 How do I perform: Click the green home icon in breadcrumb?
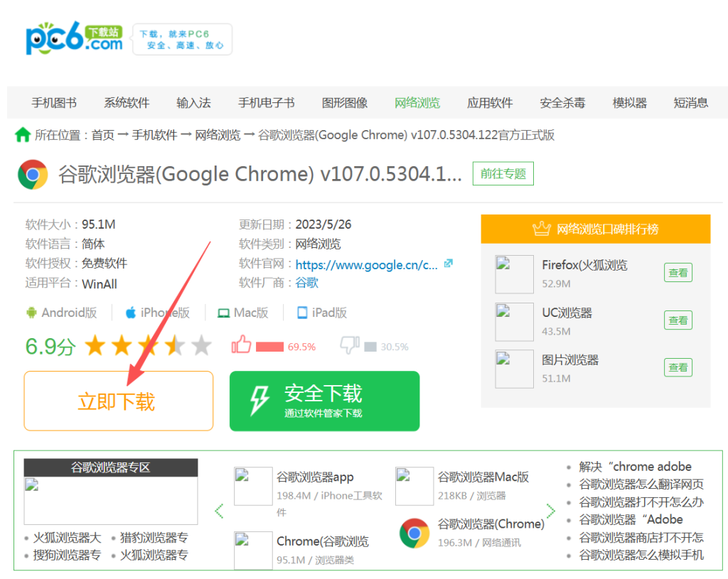(x=23, y=135)
